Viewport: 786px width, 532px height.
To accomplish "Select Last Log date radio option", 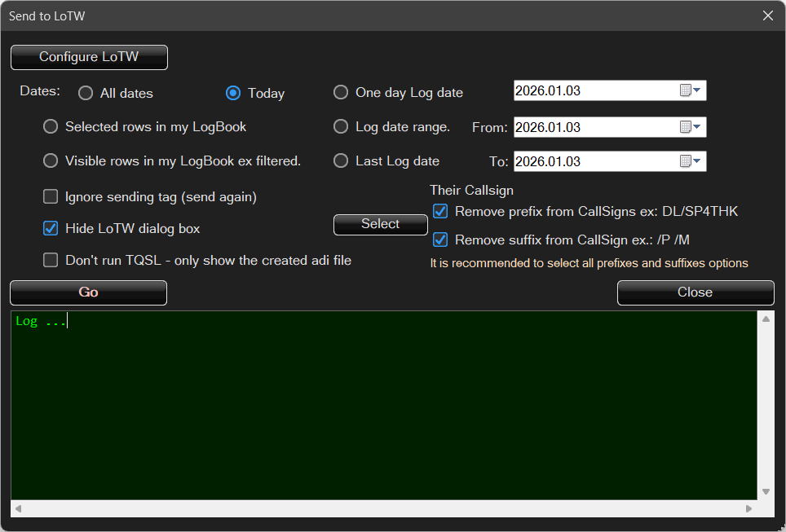I will 341,160.
